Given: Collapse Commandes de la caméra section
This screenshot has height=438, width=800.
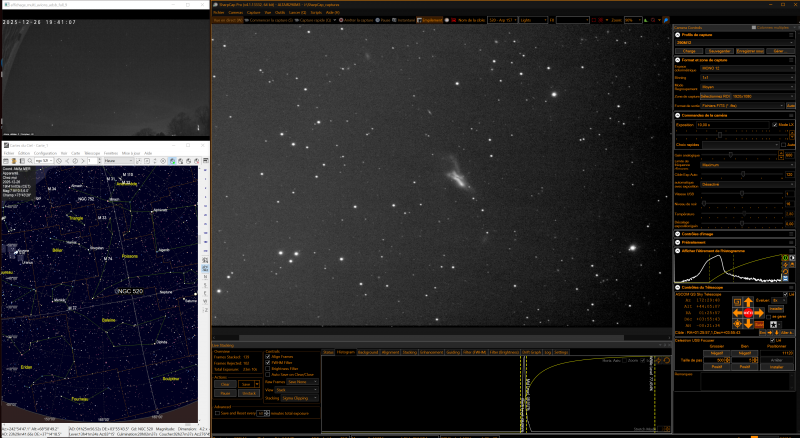Looking at the screenshot, I should [678, 115].
